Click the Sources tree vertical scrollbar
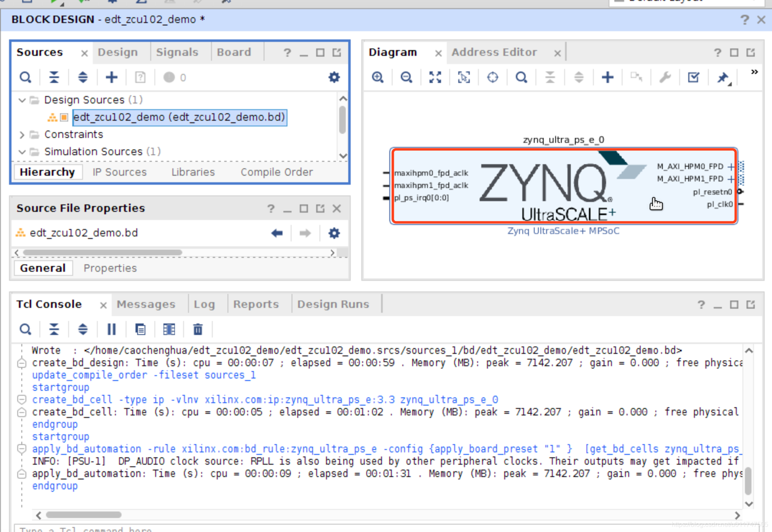This screenshot has width=772, height=532. point(342,120)
